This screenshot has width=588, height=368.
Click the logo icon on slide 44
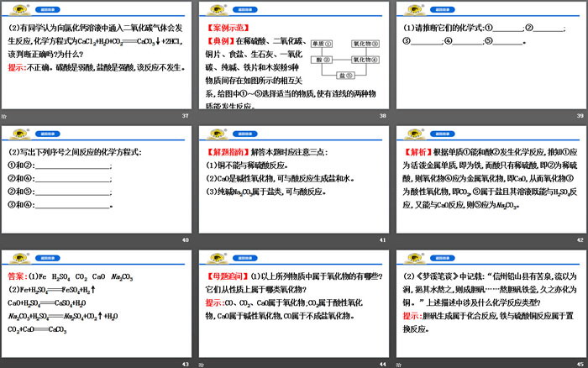point(213,257)
